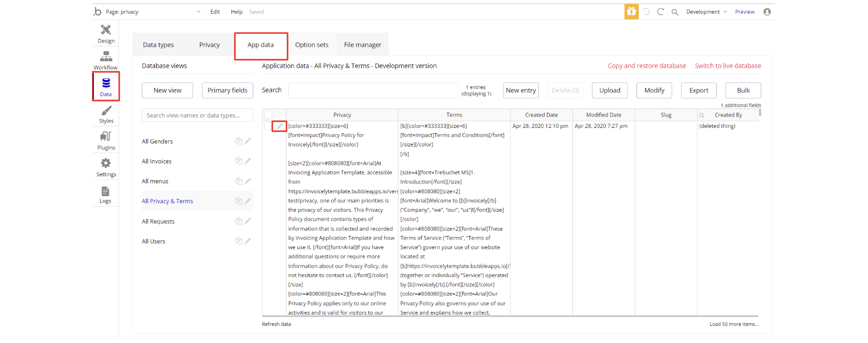Expand the Page: privacy dropdown
Image resolution: width=868 pixels, height=343 pixels.
point(199,12)
